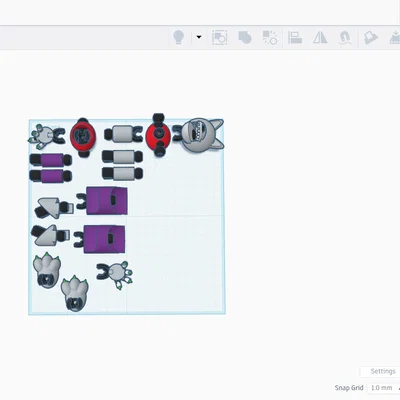
Task: Select the red disc with black knobs
Action: click(x=159, y=135)
